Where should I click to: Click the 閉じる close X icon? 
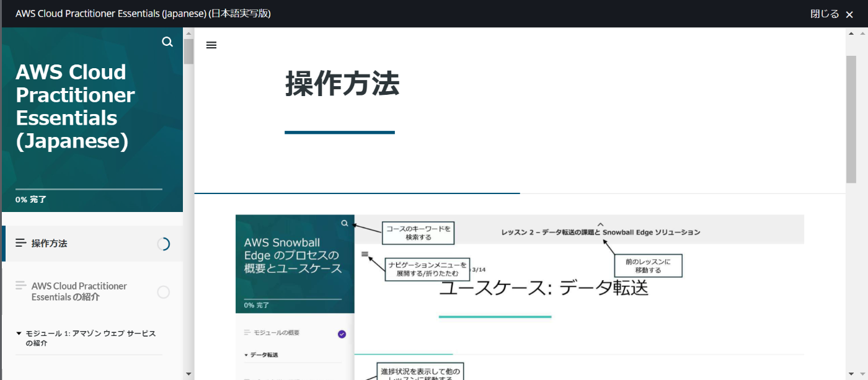tap(849, 14)
